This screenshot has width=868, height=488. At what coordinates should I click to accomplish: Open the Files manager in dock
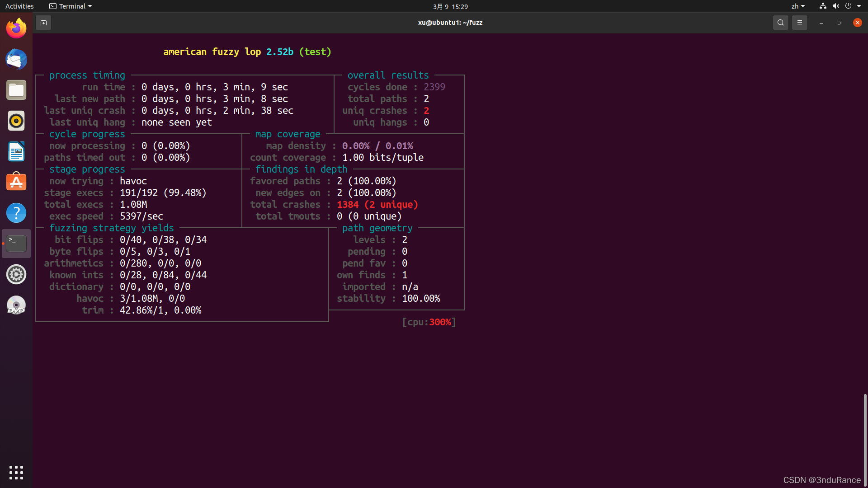pyautogui.click(x=16, y=90)
